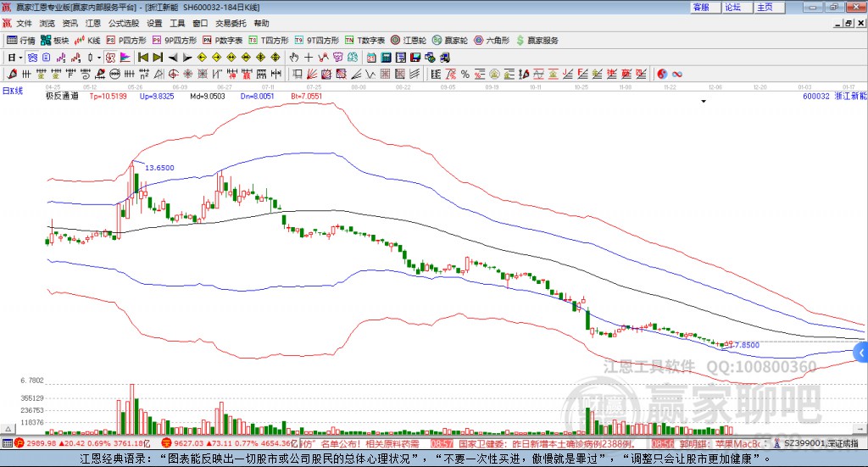Toggle the colored flag icon button
868x467 pixels.
[x=125, y=58]
